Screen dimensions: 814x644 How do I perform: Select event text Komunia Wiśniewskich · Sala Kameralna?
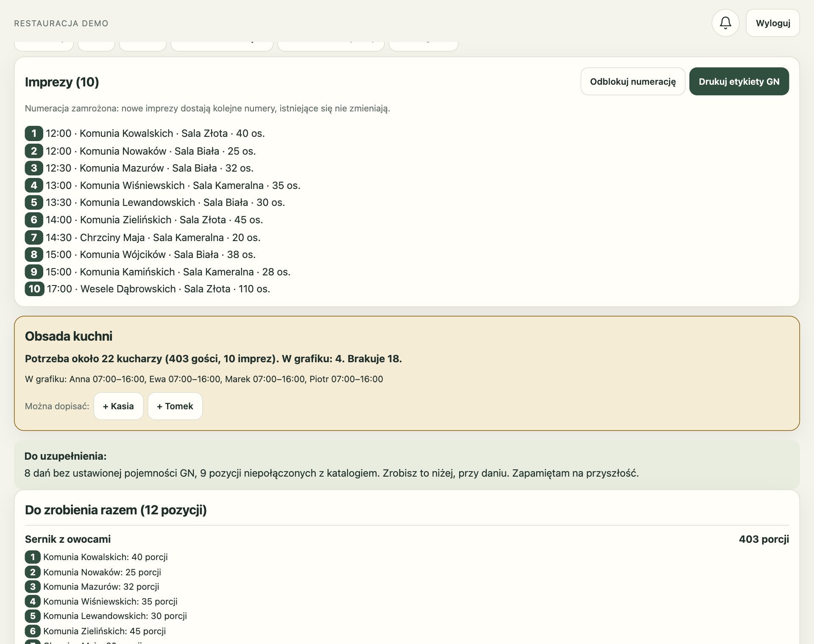click(172, 185)
